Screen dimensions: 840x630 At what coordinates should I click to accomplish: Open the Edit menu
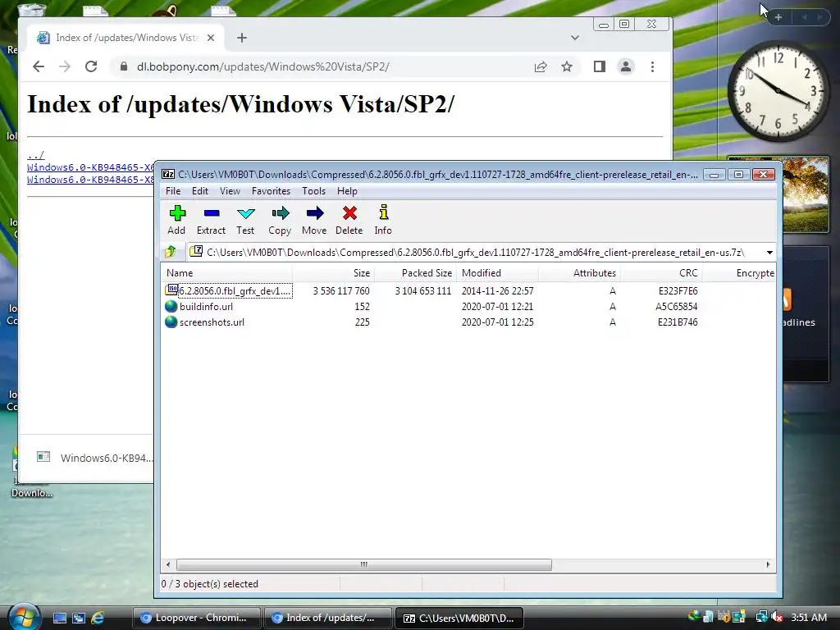pos(200,191)
